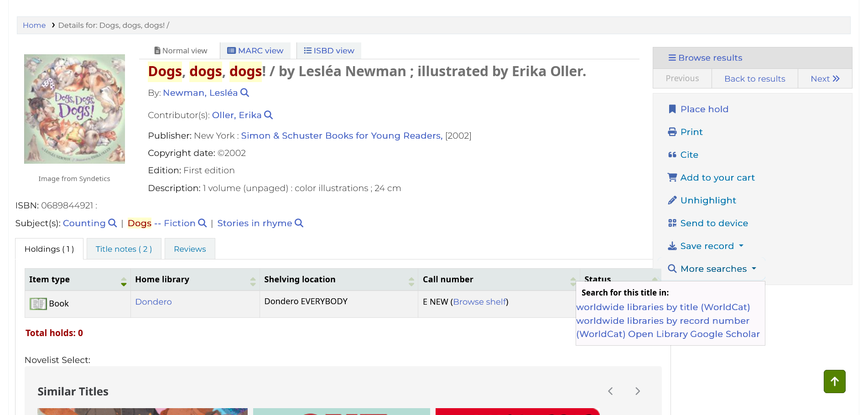The width and height of the screenshot is (868, 415).
Task: Click the search icon after Counting subject
Action: tap(112, 223)
